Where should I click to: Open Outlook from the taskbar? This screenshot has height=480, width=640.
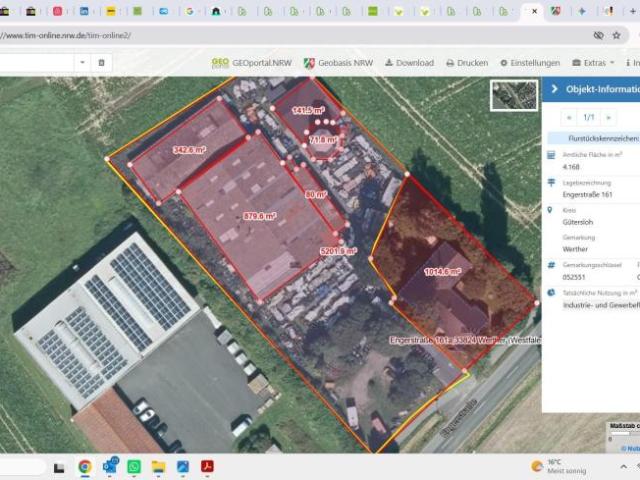pos(110,466)
